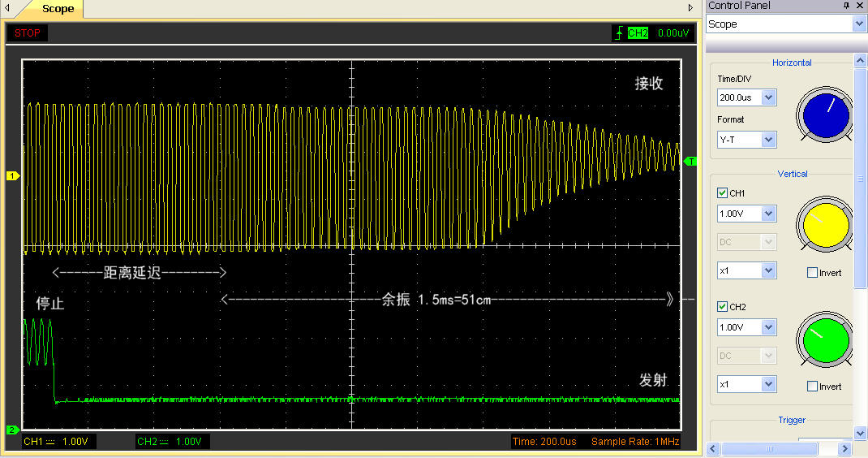Open the Scope panel selector dropdown
Screen dimensions: 868x458
coord(859,24)
